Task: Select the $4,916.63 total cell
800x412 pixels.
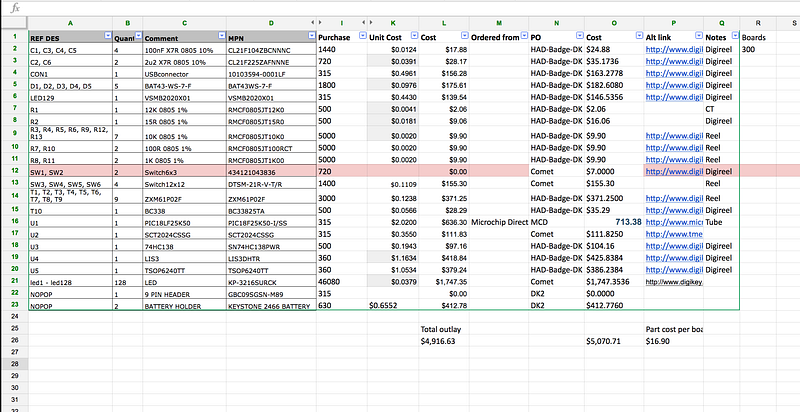Action: [444, 341]
